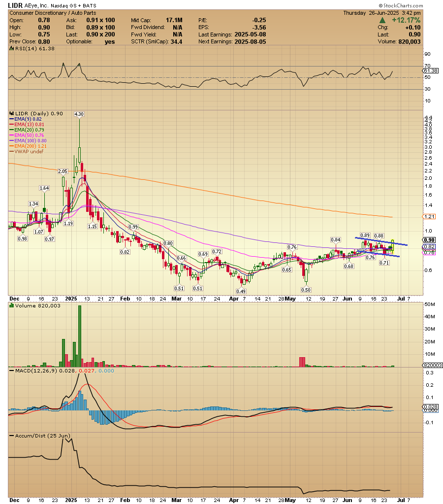443x504 pixels.
Task: Click the Mkt Cap value 17.1M
Action: (x=174, y=20)
